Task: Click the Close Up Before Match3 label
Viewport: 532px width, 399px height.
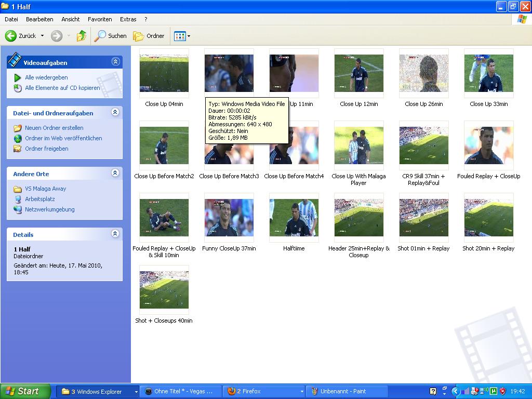Action: (229, 176)
